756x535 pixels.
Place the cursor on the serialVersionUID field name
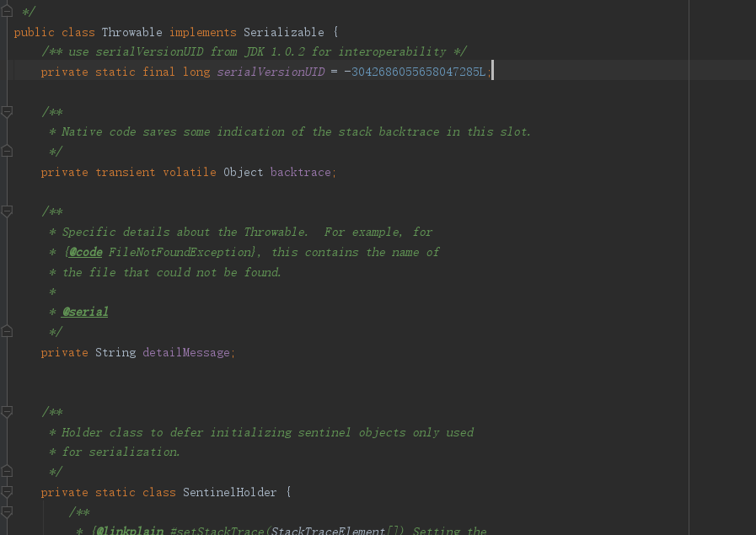(271, 72)
